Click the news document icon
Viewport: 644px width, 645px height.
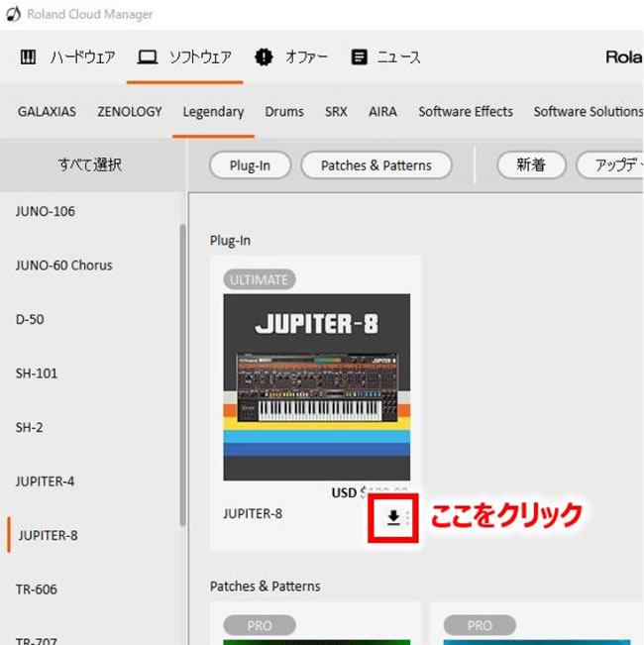coord(359,56)
